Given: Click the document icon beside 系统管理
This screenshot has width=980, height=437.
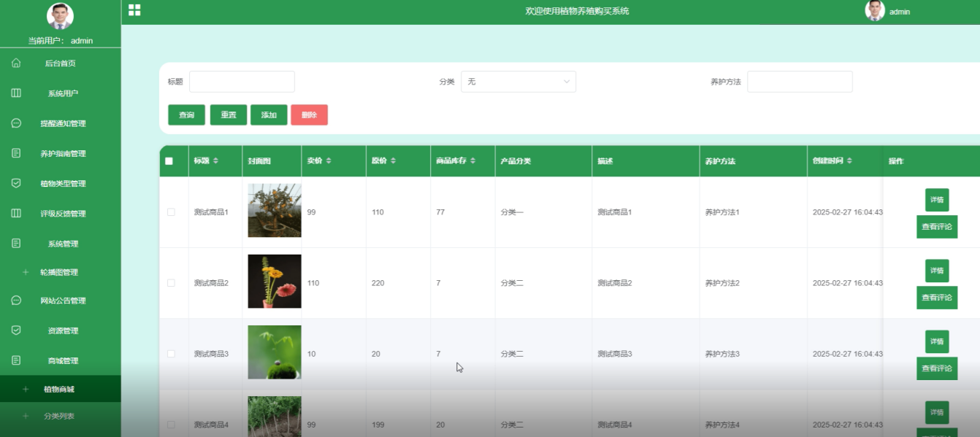Looking at the screenshot, I should coord(16,243).
